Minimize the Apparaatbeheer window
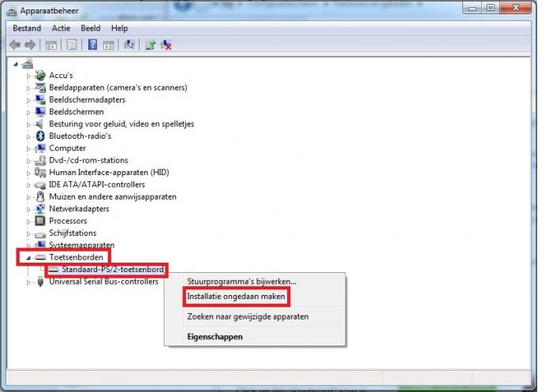The image size is (552, 392). [x=472, y=8]
